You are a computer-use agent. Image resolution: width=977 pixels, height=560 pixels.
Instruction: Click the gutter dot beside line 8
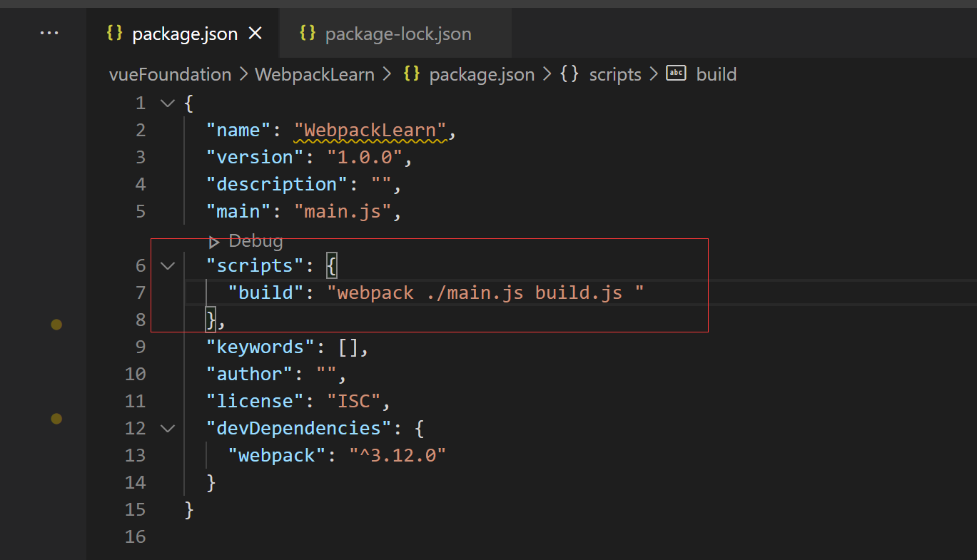point(56,325)
